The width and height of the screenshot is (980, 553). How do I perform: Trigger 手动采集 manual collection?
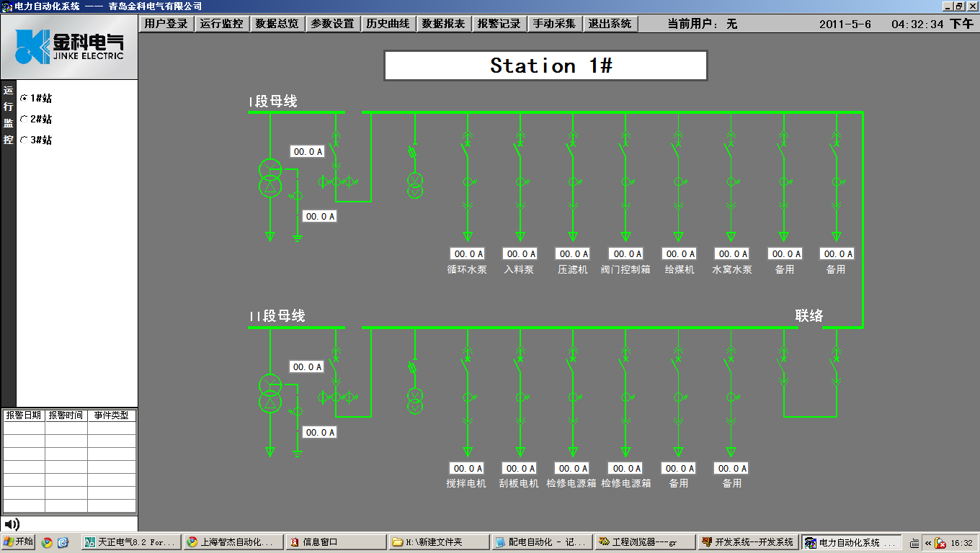click(x=554, y=24)
